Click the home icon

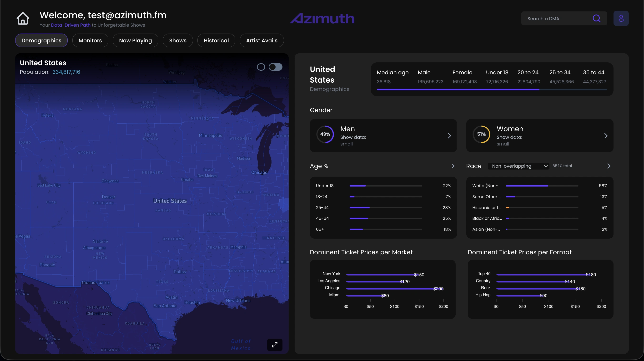click(x=23, y=19)
